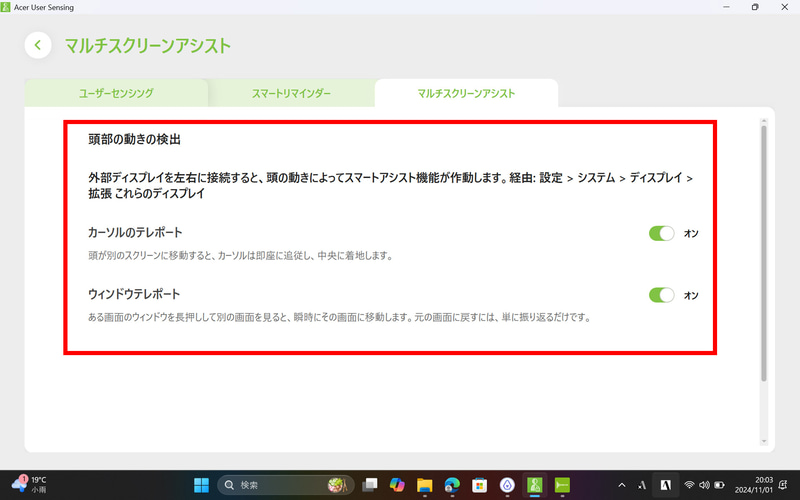Open File Explorer from the taskbar

[424, 485]
